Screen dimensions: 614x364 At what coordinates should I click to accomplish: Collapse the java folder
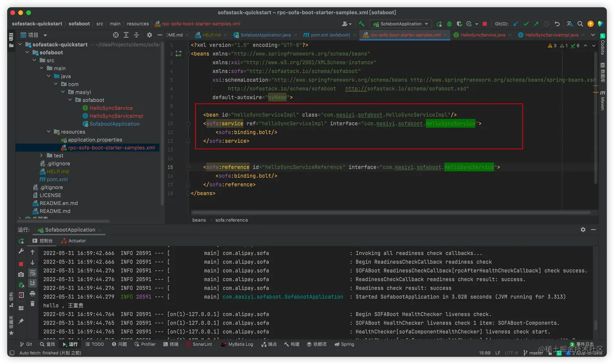click(49, 76)
